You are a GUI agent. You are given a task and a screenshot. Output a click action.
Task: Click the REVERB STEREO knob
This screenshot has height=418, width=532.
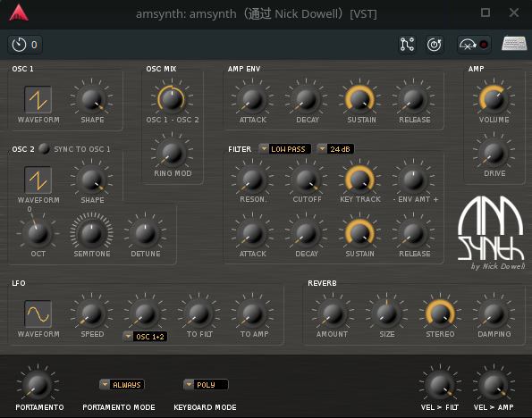[x=440, y=313]
